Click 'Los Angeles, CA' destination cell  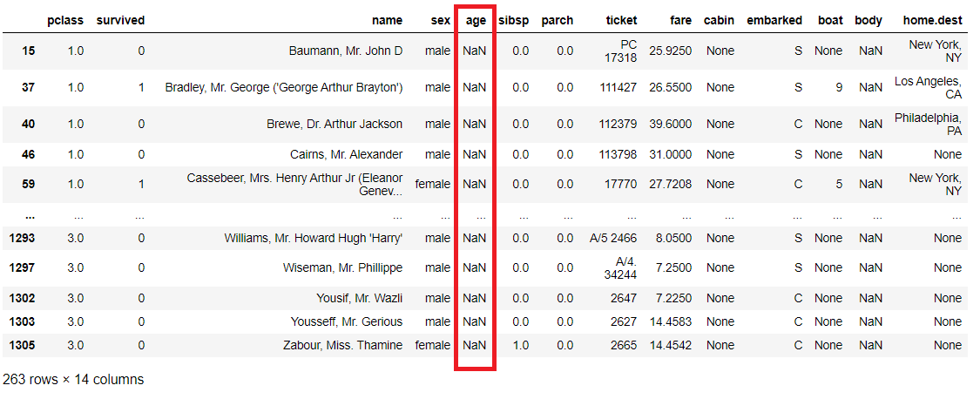[928, 87]
